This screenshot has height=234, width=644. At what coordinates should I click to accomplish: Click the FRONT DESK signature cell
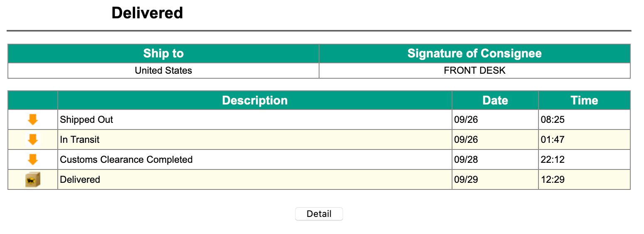pos(474,70)
